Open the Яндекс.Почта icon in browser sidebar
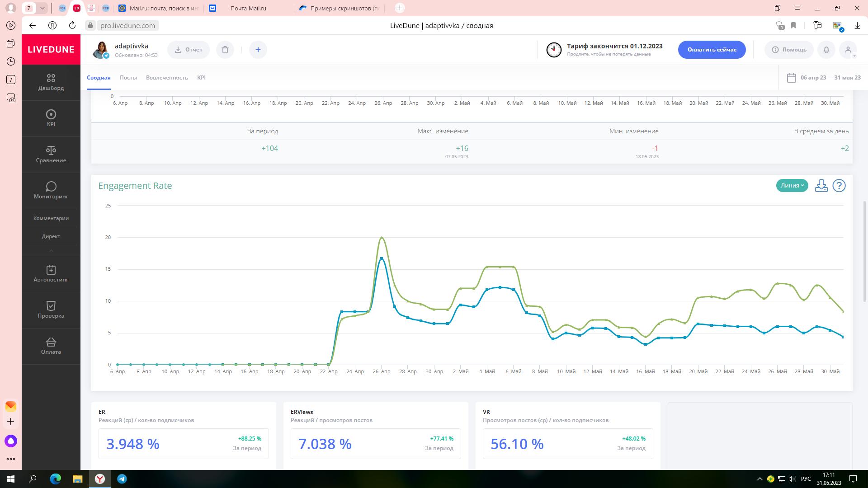 (11, 406)
